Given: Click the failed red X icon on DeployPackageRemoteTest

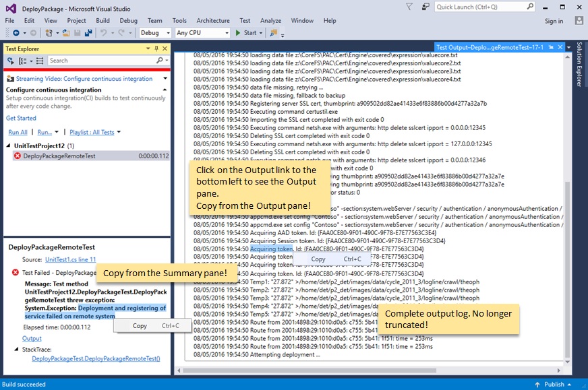Looking at the screenshot, I should coord(18,156).
